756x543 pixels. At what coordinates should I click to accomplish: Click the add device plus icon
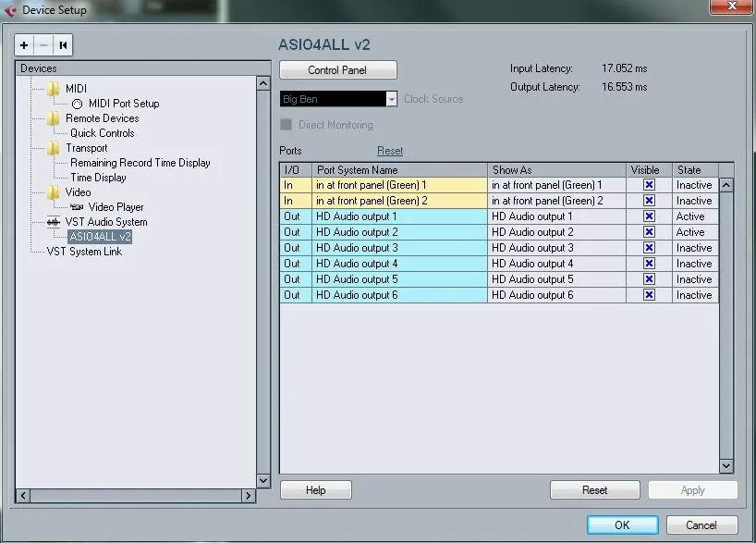click(24, 44)
